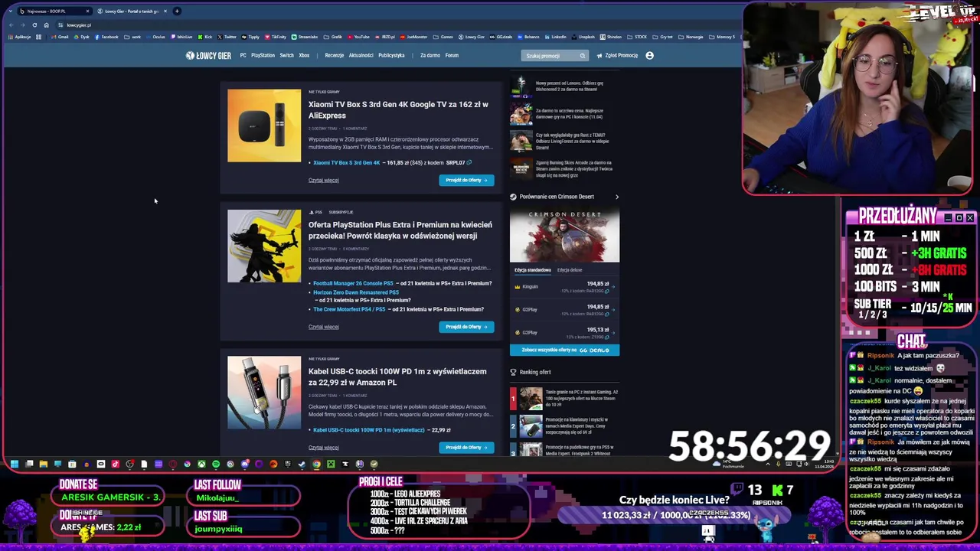The width and height of the screenshot is (980, 551).
Task: Open the Football Manager 26 Console PS5 link
Action: [x=353, y=283]
